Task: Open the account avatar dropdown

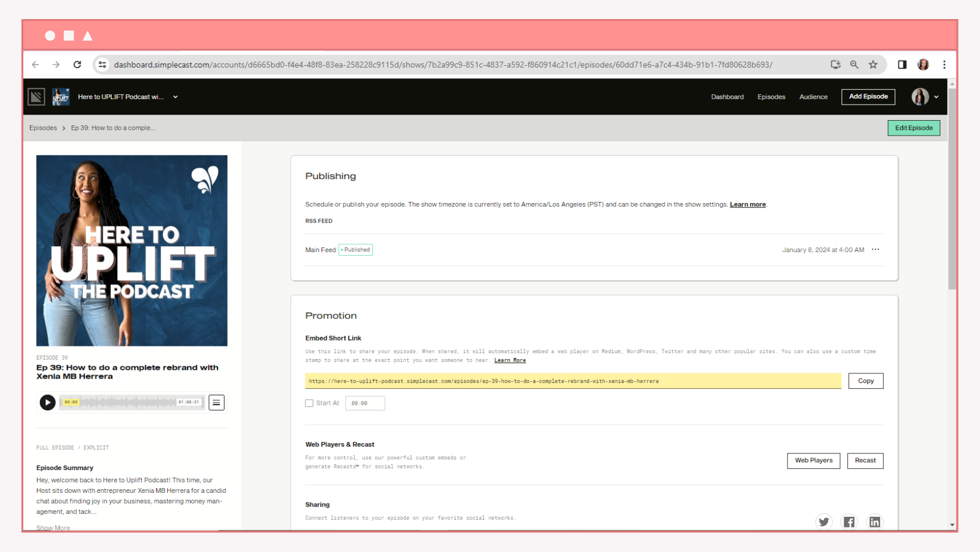Action: pyautogui.click(x=924, y=97)
